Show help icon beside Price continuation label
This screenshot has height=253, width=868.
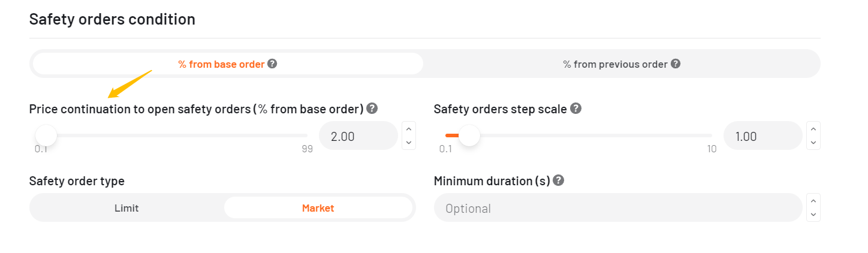click(x=372, y=109)
